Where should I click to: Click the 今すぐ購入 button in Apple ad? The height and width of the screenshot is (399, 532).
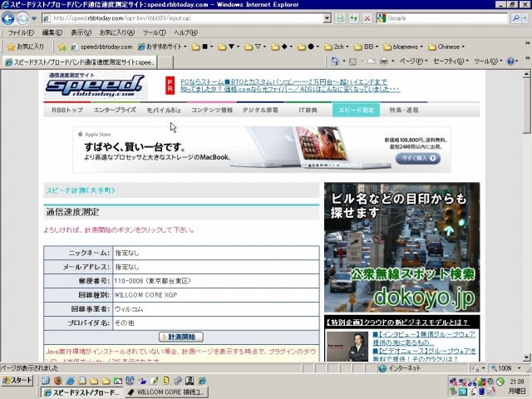418,158
